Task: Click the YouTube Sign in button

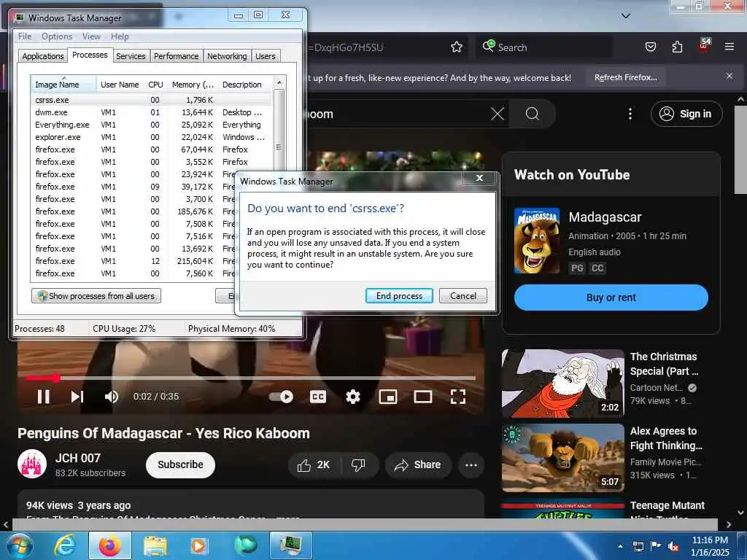Action: coord(686,114)
